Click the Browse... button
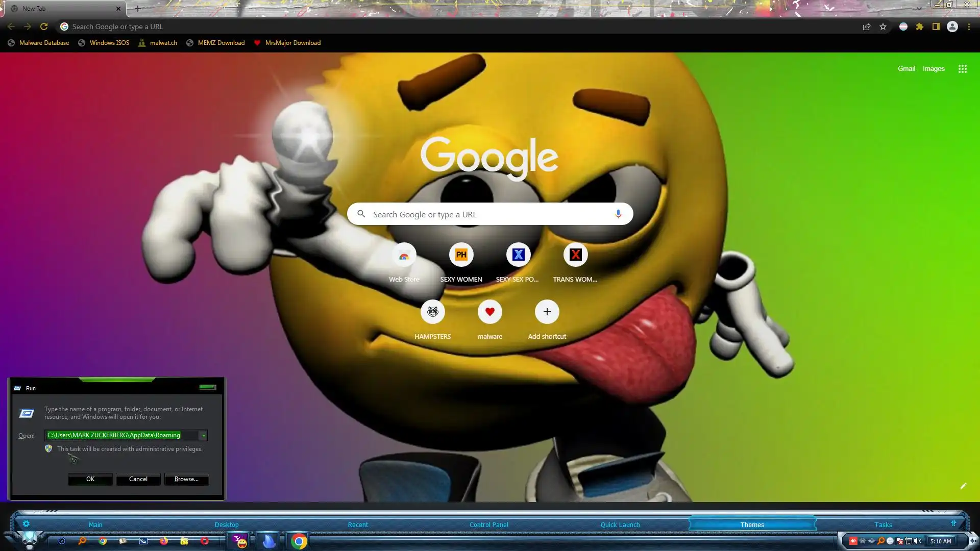The image size is (980, 551). pos(186,479)
